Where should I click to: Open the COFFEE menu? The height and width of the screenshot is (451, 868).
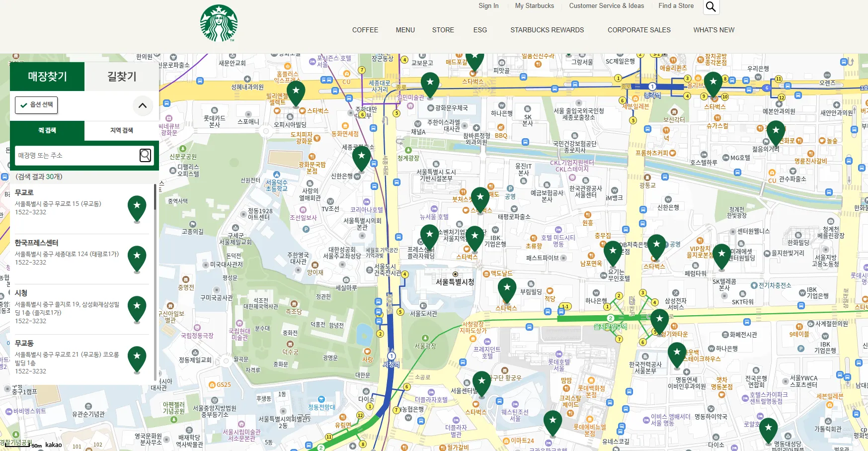tap(365, 30)
